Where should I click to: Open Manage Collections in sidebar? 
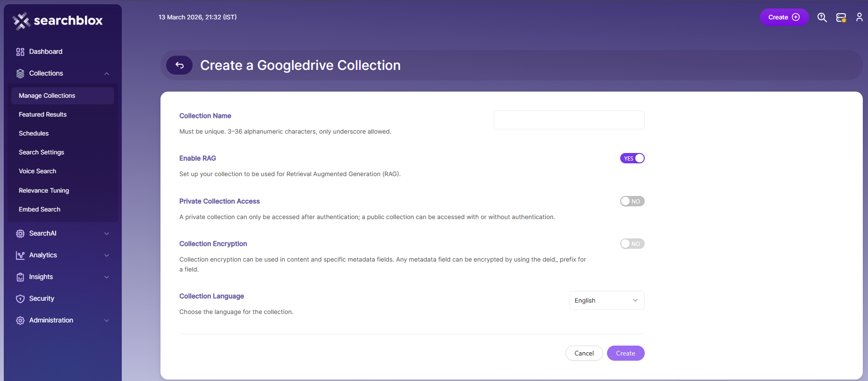[x=63, y=96]
